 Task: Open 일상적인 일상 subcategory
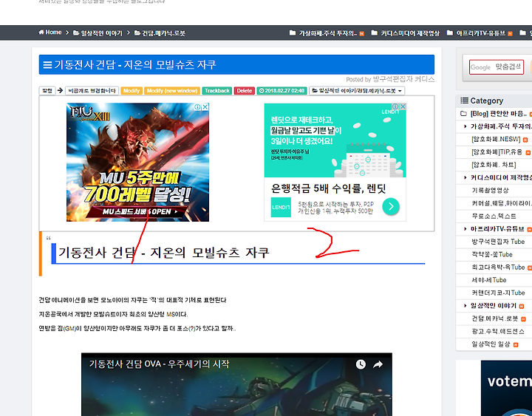491,344
